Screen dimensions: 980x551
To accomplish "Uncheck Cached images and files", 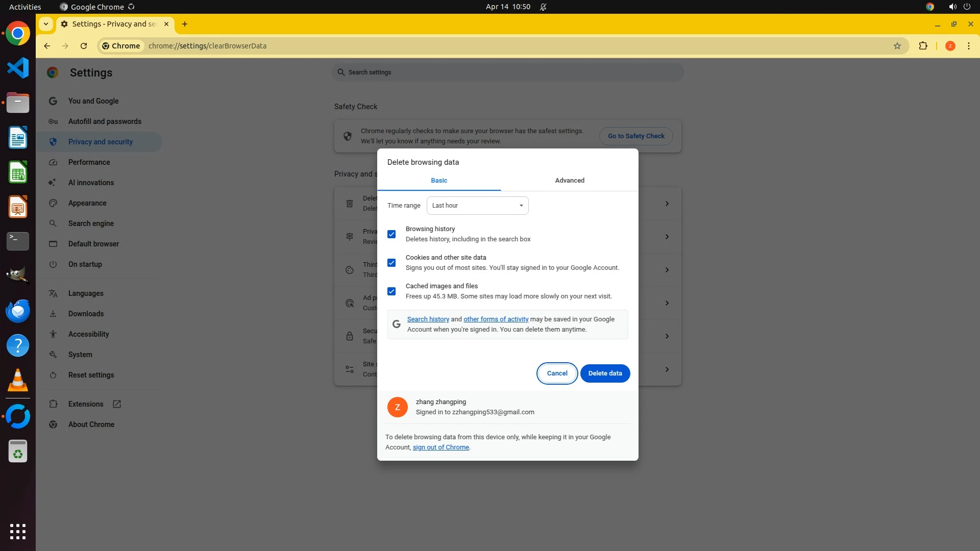I will (x=391, y=291).
